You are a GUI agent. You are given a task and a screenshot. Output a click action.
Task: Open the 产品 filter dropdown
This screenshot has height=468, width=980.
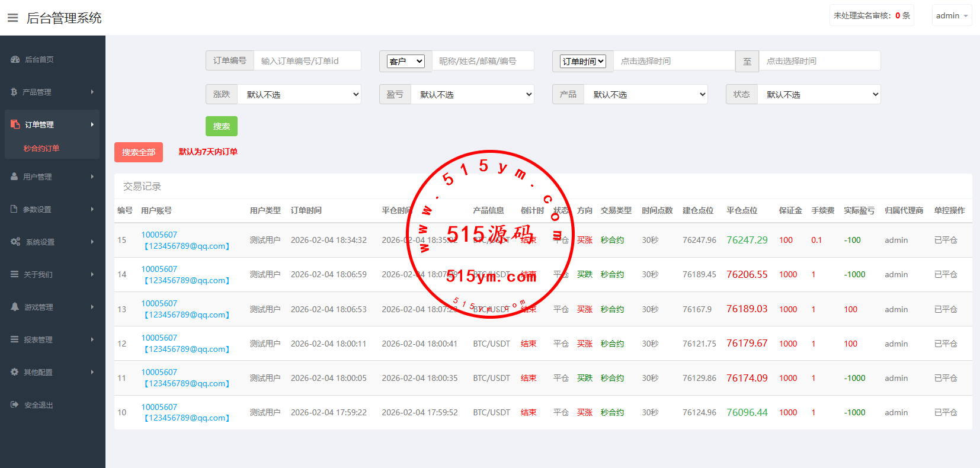(x=646, y=94)
